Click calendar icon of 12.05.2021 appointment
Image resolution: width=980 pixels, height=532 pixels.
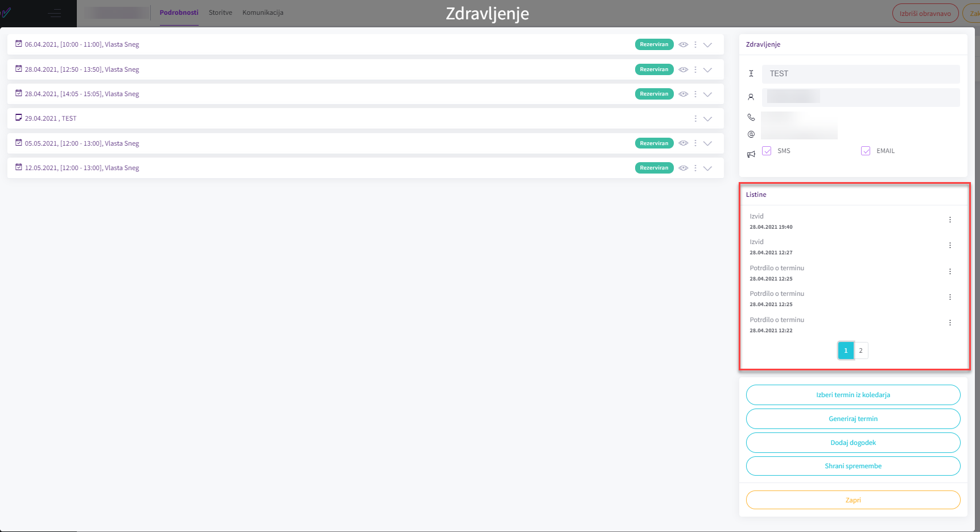(x=19, y=167)
